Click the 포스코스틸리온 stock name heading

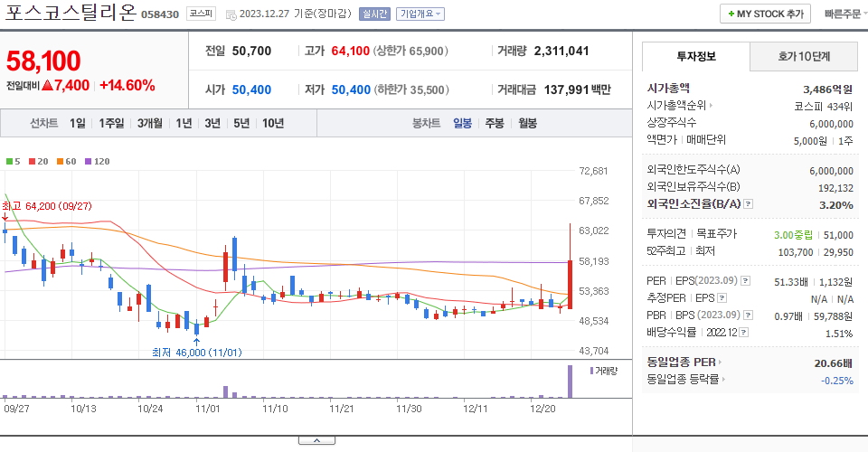tap(71, 13)
